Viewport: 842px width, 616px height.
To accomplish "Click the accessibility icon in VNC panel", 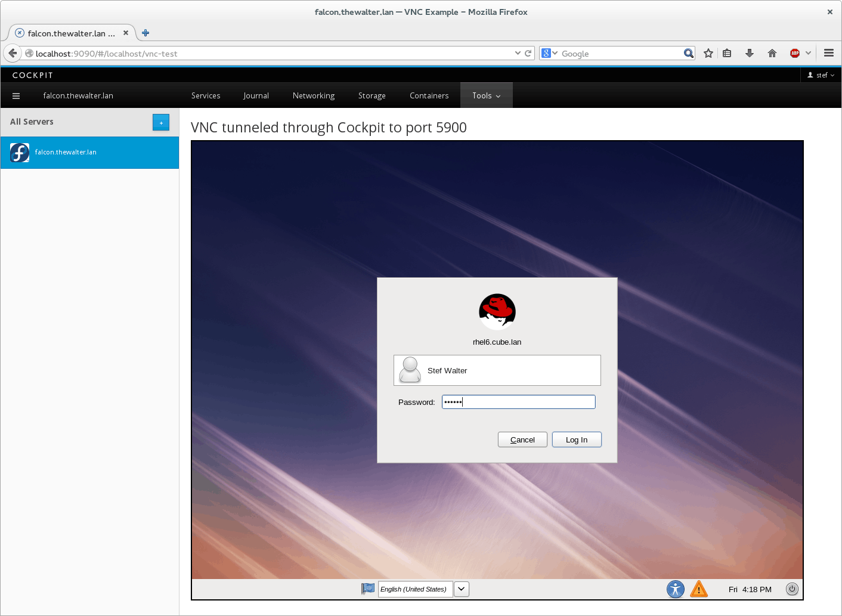I will [675, 589].
